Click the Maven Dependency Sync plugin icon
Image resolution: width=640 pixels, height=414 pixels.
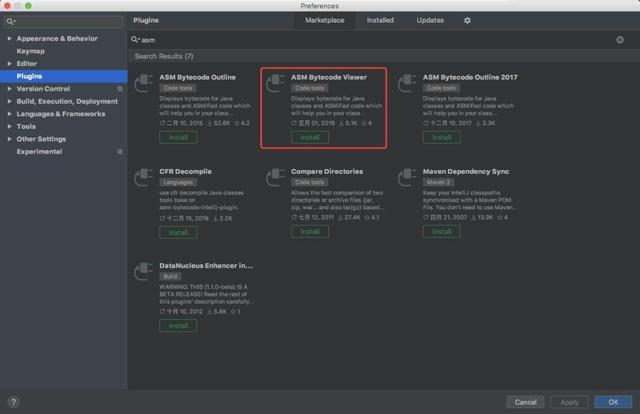407,177
